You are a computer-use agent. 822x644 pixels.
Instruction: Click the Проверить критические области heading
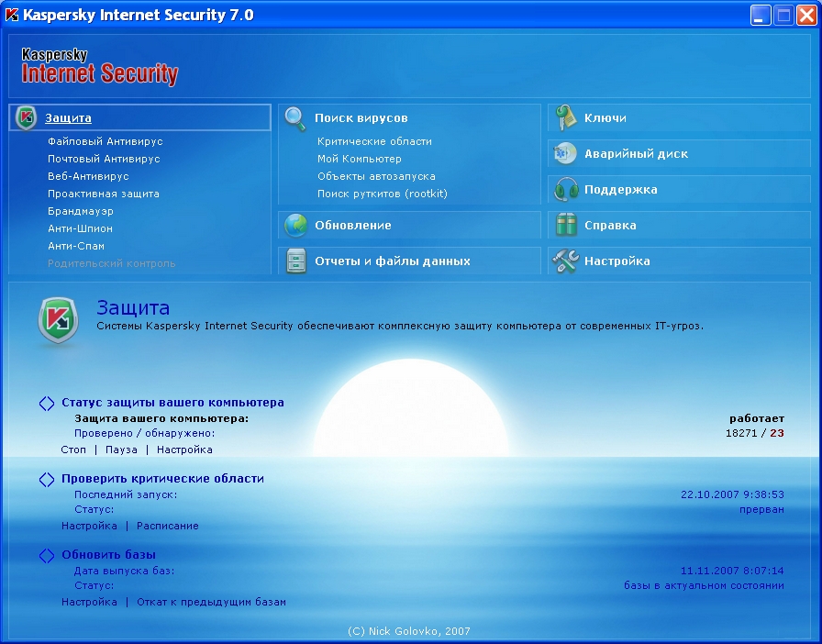point(163,478)
